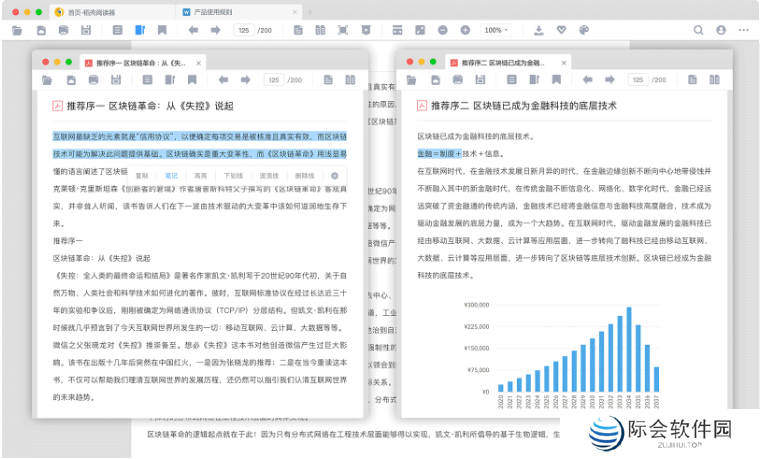Click page number field in main toolbar

pos(244,30)
